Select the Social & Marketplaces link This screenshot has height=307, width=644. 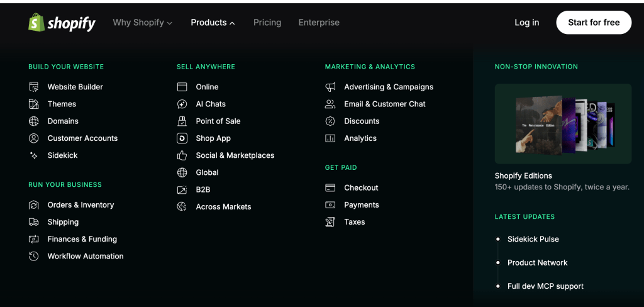[x=235, y=155]
